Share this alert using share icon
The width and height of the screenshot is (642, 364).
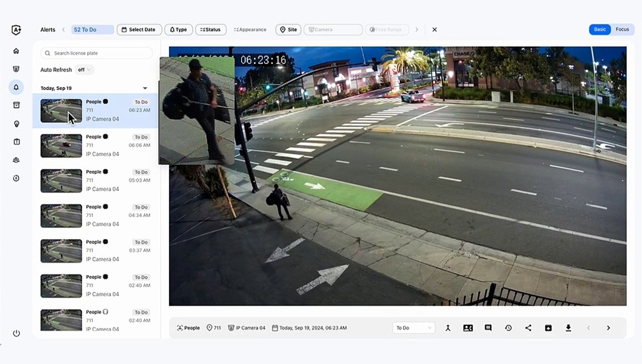point(528,328)
